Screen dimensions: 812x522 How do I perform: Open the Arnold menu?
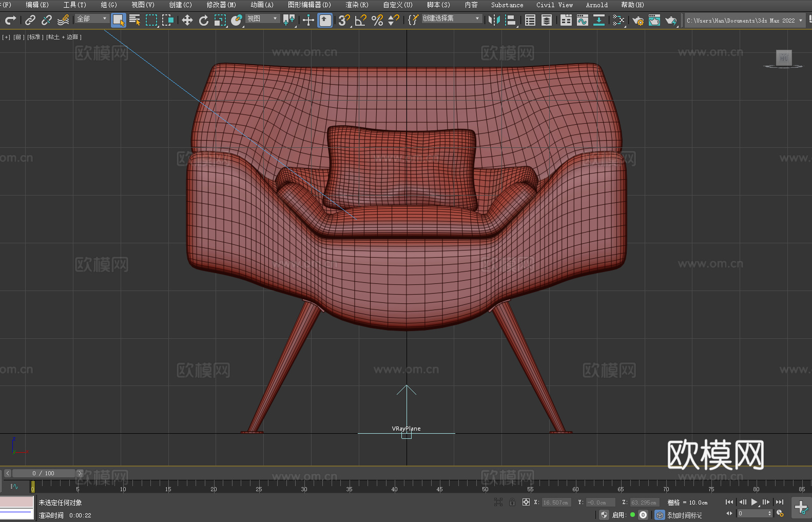[x=596, y=5]
